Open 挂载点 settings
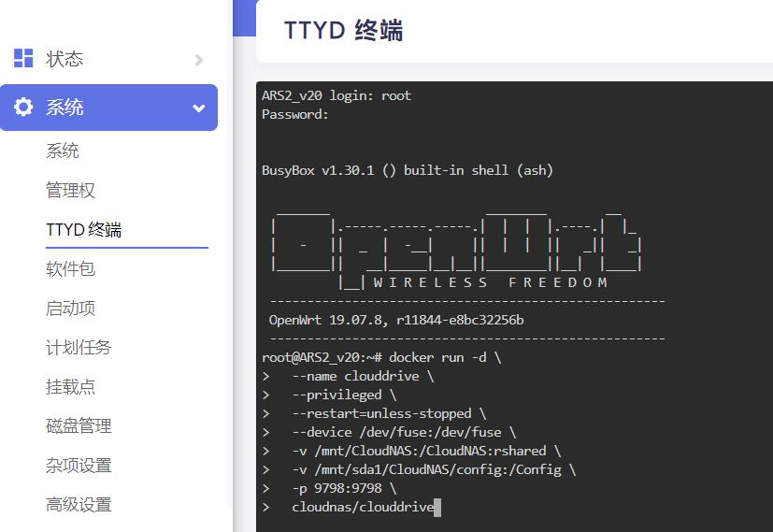Screen dimensions: 773x532 pos(70,386)
